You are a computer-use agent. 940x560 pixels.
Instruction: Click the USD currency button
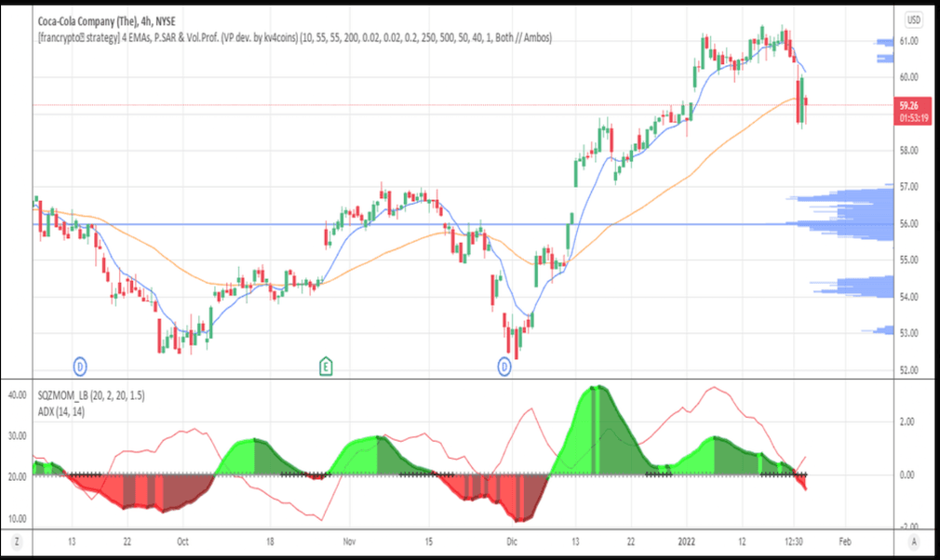pos(913,20)
